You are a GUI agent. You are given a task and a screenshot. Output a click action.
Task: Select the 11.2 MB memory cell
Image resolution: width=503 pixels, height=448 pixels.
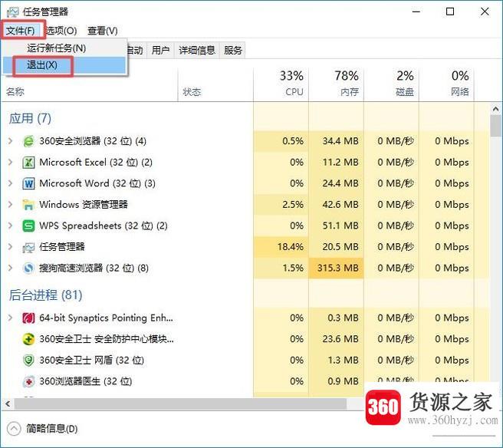click(x=336, y=163)
